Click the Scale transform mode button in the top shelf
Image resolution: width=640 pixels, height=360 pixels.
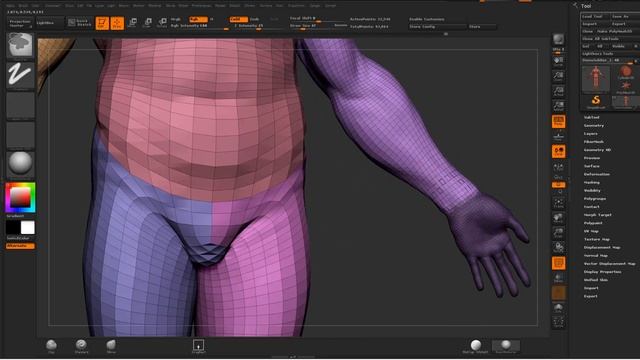tap(147, 22)
